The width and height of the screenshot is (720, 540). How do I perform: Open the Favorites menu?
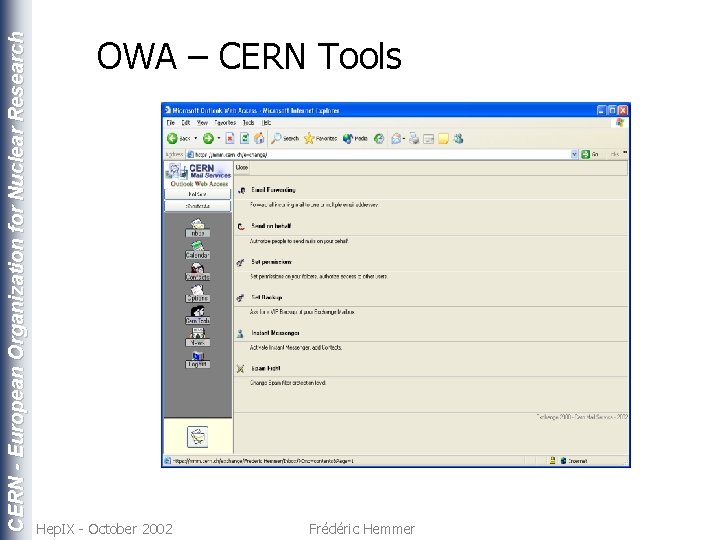[225, 123]
